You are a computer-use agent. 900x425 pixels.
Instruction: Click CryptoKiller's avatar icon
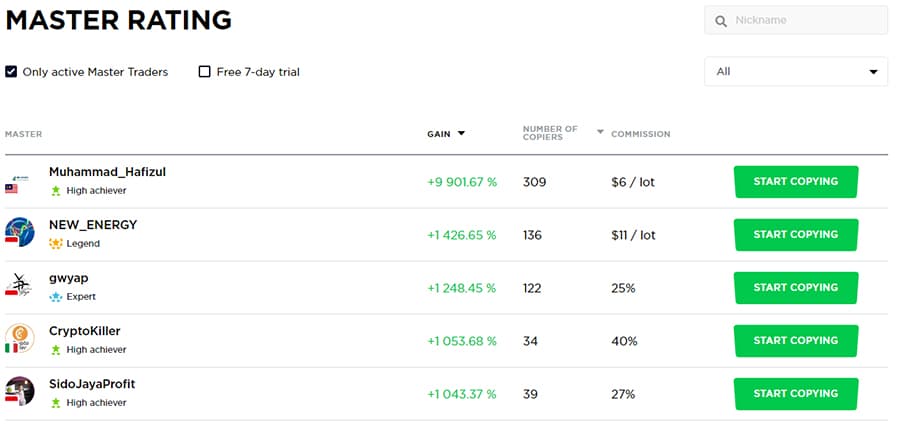click(19, 339)
